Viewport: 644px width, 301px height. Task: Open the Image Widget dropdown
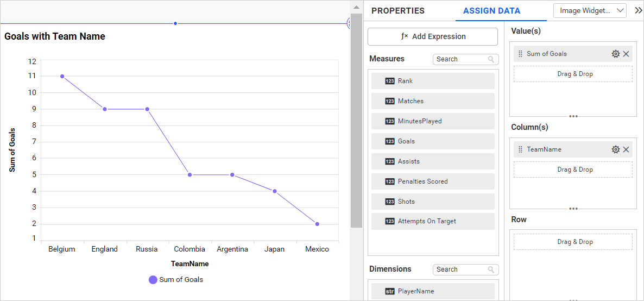point(590,10)
